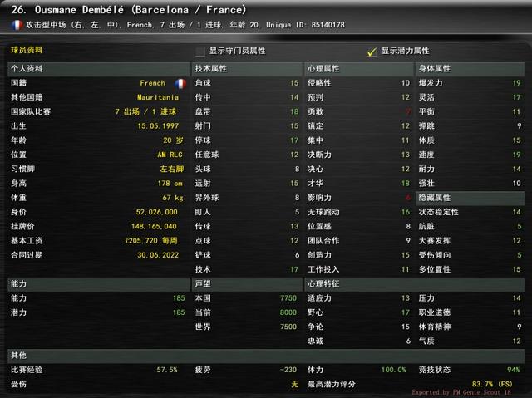Click the position value AM RLC
The image size is (532, 398).
(170, 155)
